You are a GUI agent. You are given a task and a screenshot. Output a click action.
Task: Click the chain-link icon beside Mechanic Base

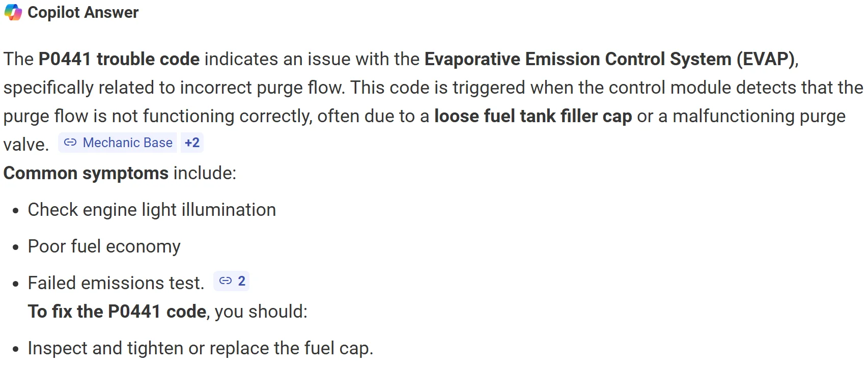coord(70,143)
